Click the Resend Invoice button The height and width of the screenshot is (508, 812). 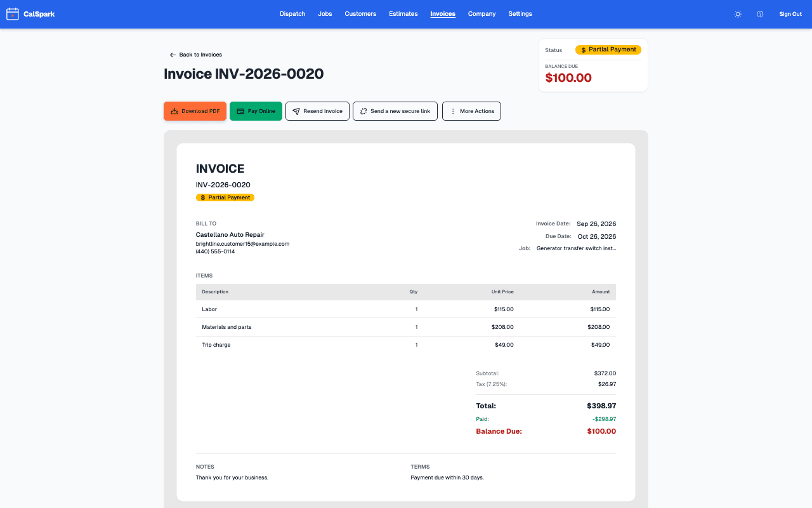click(317, 111)
